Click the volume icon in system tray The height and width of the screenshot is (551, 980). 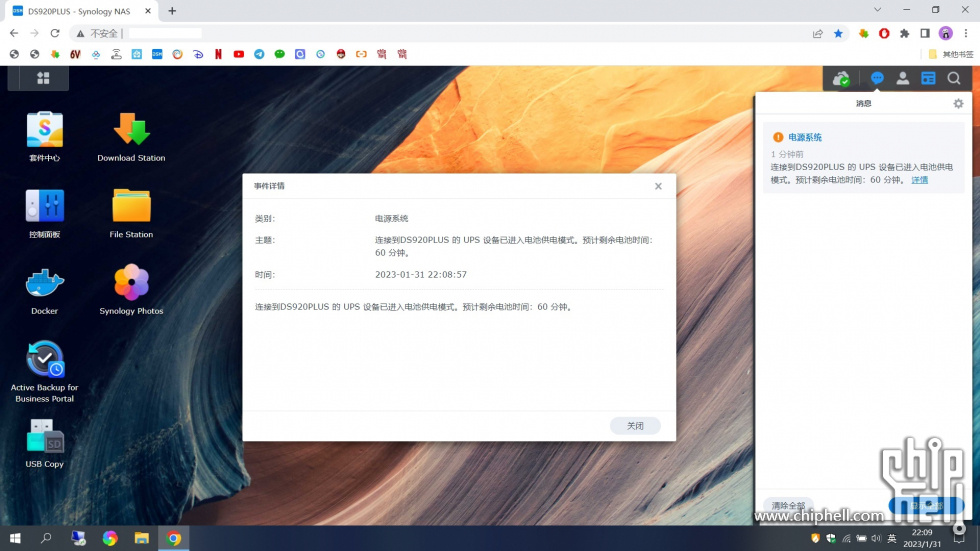click(876, 539)
